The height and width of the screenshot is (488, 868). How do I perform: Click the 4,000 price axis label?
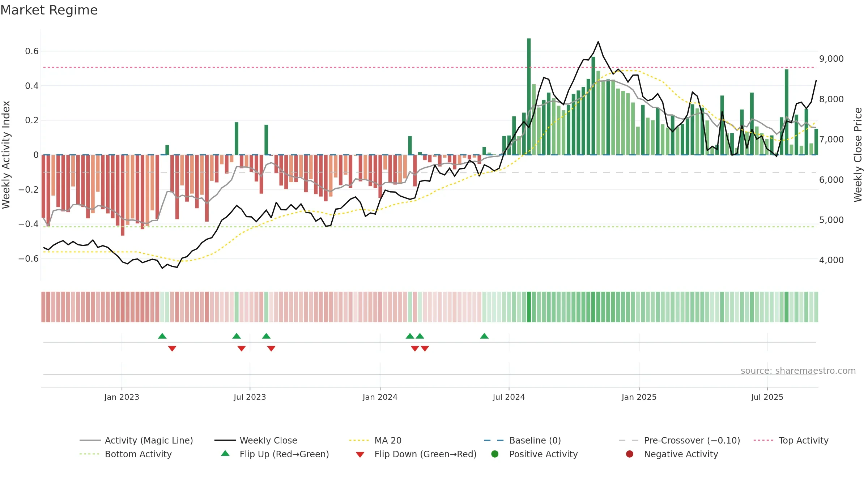click(x=831, y=260)
